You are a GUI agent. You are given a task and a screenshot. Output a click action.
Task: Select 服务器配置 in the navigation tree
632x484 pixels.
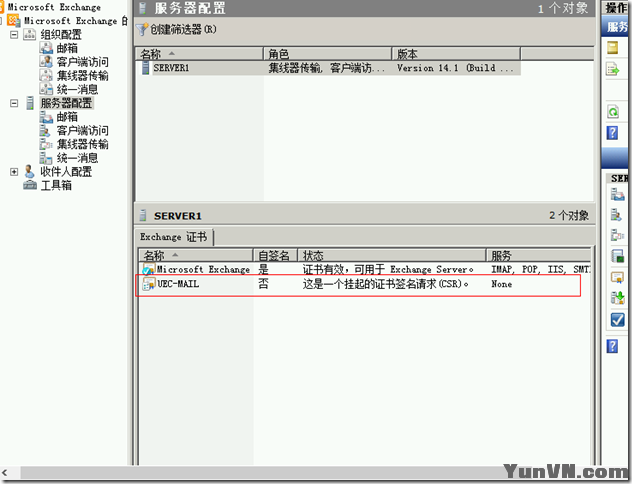66,103
